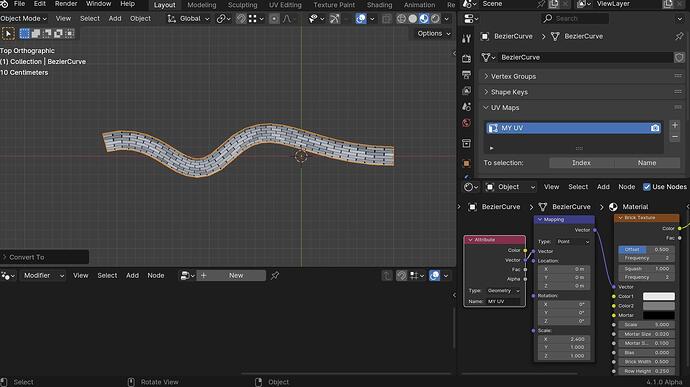Toggle show overlays in 3D viewport
This screenshot has height=387, width=690.
[x=361, y=18]
